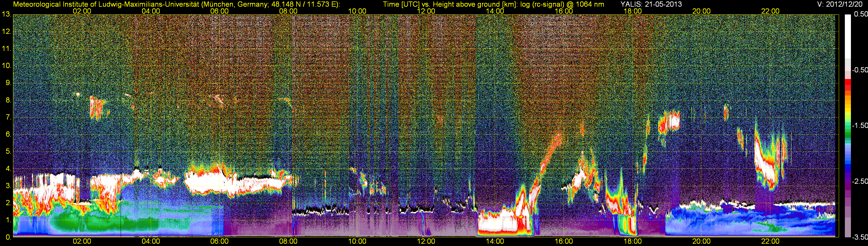
Task: Click the 08:00 label on the top time axis
Action: tap(288, 11)
